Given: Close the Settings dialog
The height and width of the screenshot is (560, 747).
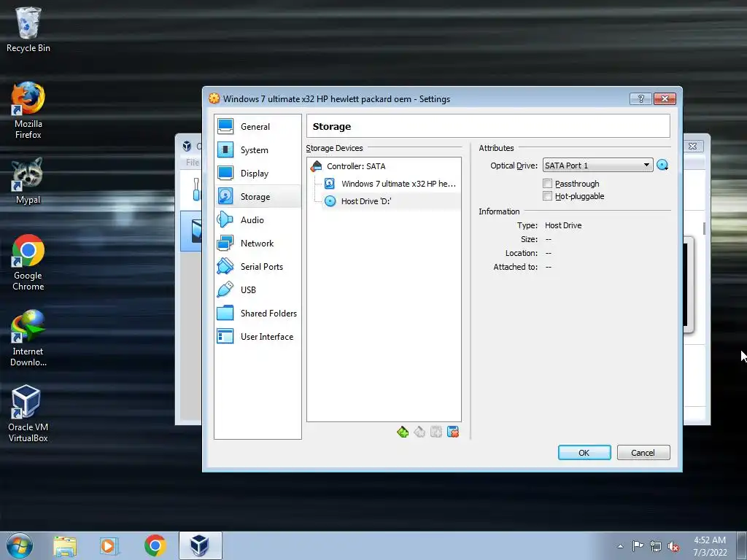Looking at the screenshot, I should 665,98.
